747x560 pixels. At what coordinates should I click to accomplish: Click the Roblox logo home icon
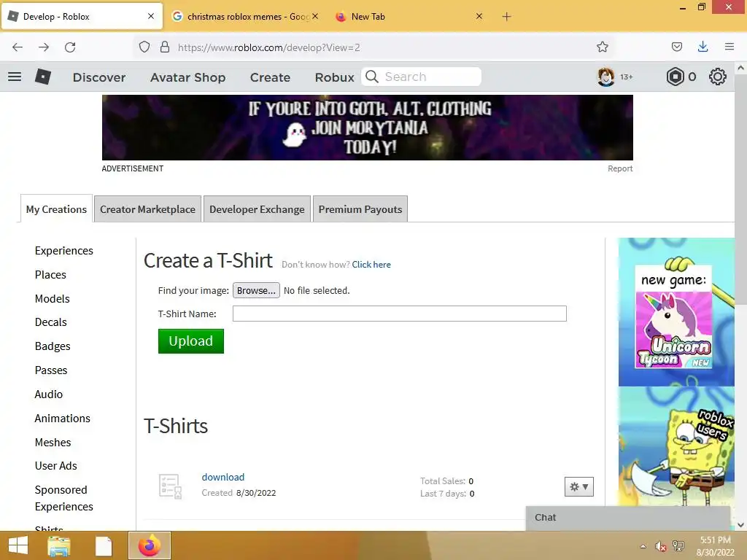(x=43, y=77)
